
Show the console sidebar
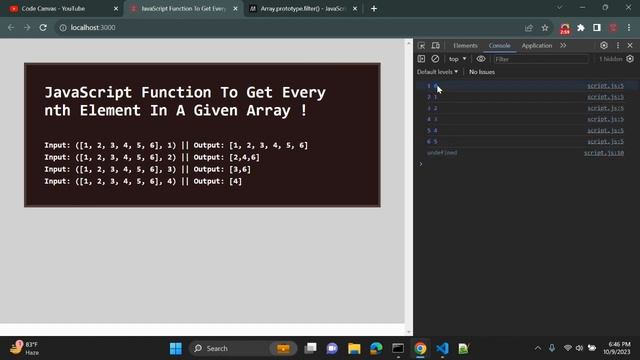click(x=421, y=59)
